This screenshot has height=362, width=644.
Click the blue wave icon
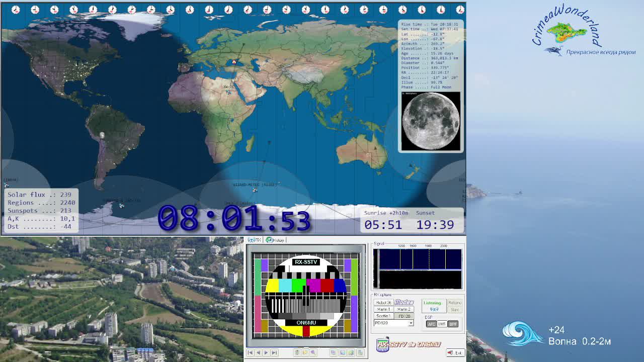[x=523, y=334]
